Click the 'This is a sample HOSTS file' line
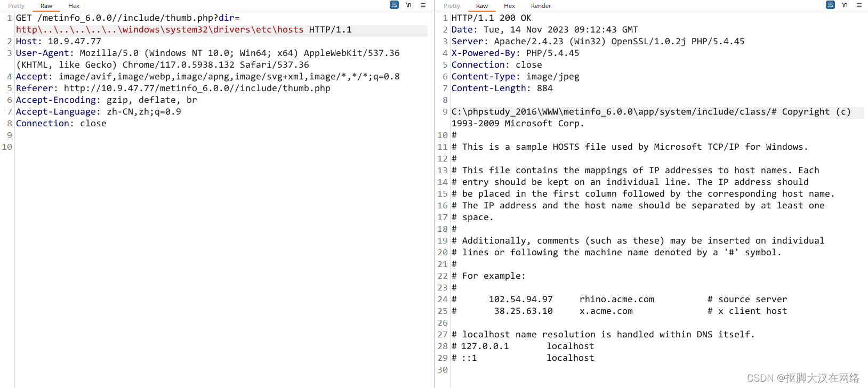This screenshot has width=868, height=388. pos(630,147)
